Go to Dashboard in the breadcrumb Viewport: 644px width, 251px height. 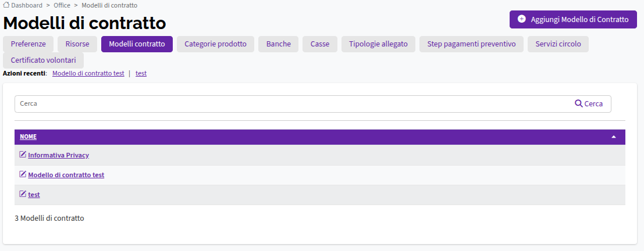tap(27, 5)
